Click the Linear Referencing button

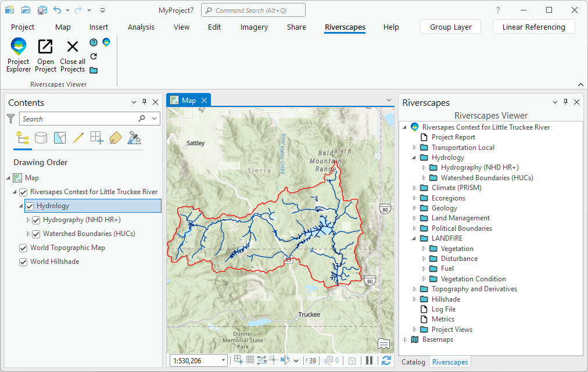click(x=533, y=27)
